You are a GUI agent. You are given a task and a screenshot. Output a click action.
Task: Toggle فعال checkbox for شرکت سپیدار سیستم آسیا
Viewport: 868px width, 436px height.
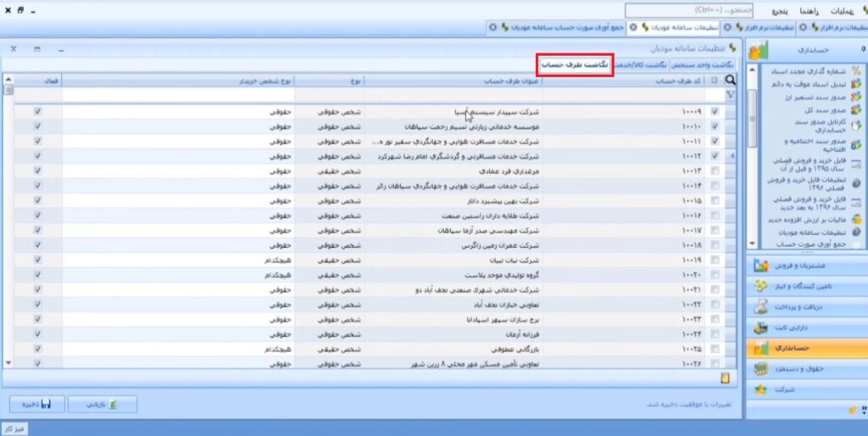click(37, 111)
